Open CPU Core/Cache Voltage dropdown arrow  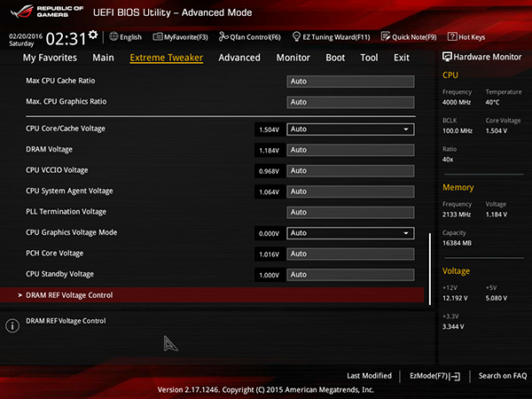pyautogui.click(x=406, y=129)
